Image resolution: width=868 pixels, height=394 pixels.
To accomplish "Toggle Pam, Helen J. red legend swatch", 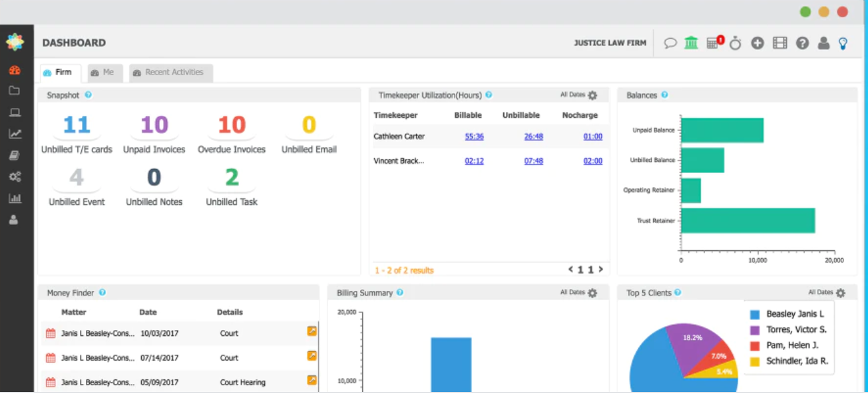I will [x=755, y=346].
